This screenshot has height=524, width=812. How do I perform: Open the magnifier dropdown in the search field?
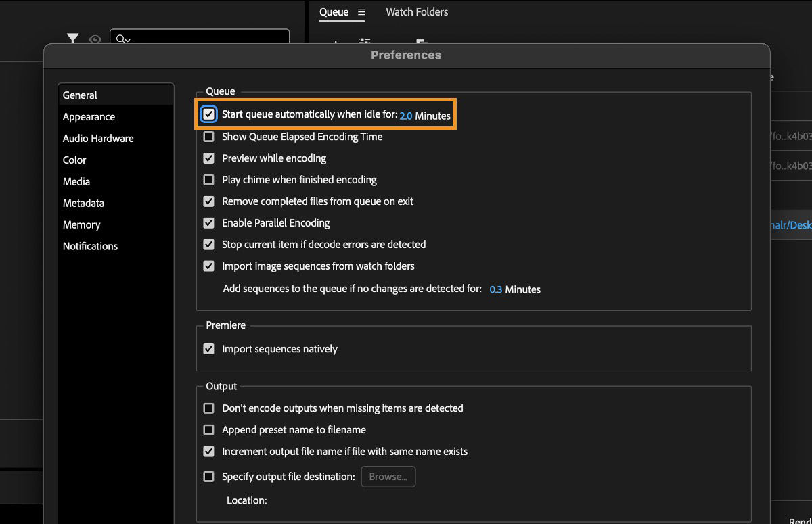point(122,40)
